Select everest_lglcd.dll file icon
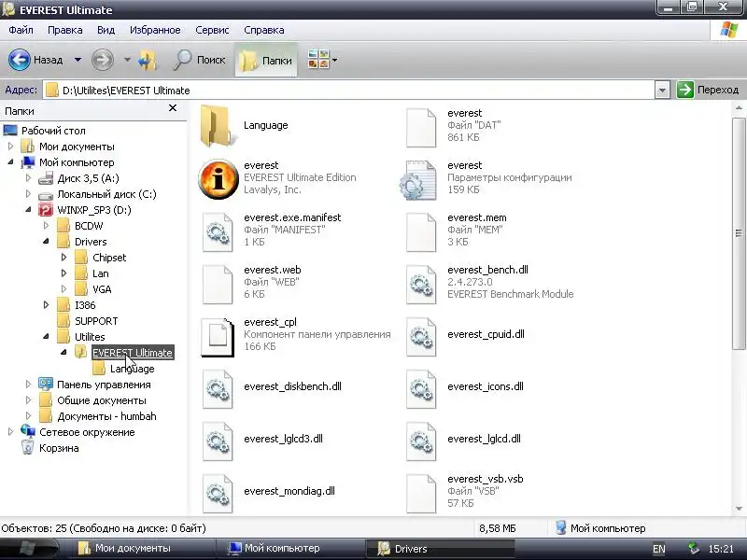The width and height of the screenshot is (747, 560). [x=421, y=441]
